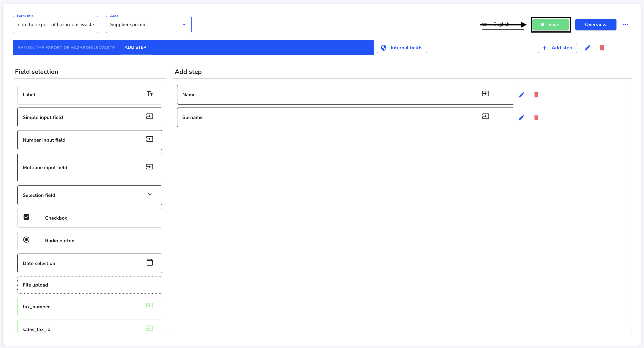Click input icon on Simple input field
Viewport: 644px width, 348px height.
pos(149,116)
